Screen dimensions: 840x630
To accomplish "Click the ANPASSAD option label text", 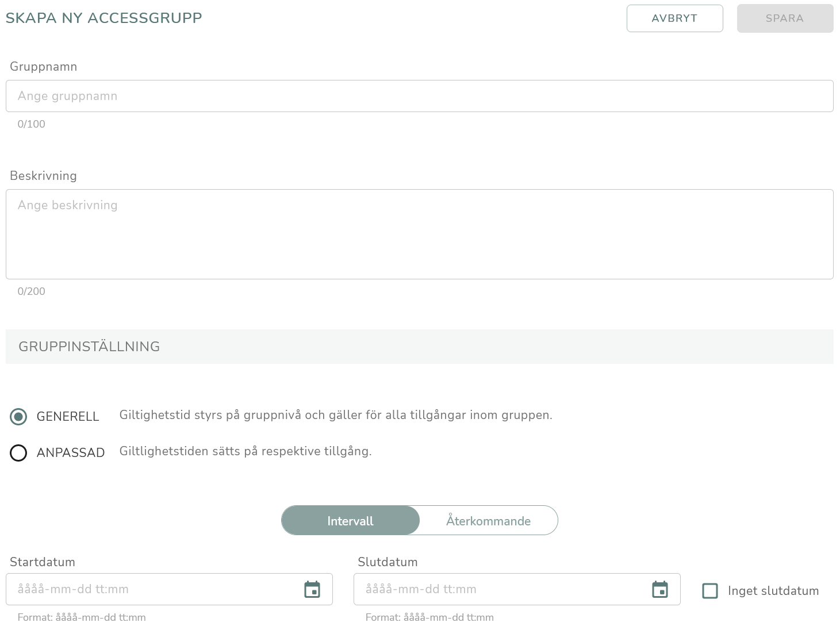I will (x=71, y=453).
